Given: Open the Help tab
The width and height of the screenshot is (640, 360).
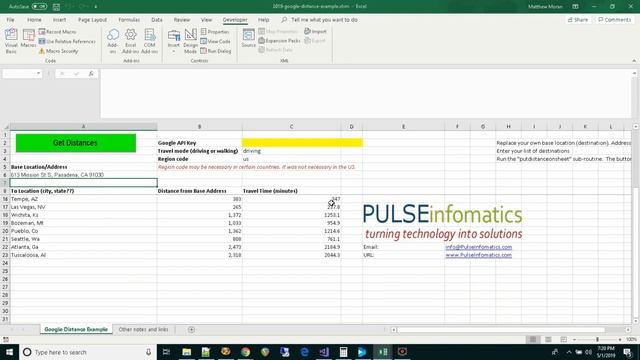Looking at the screenshot, I should [x=263, y=20].
